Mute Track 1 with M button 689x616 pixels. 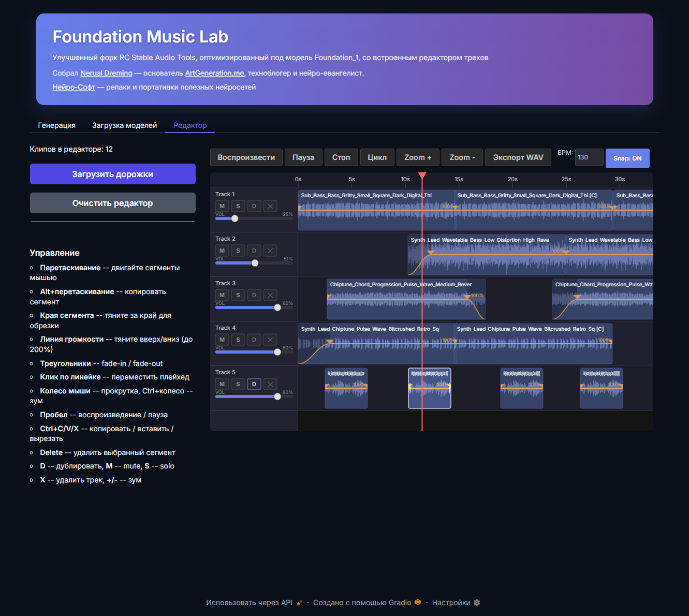pos(222,206)
